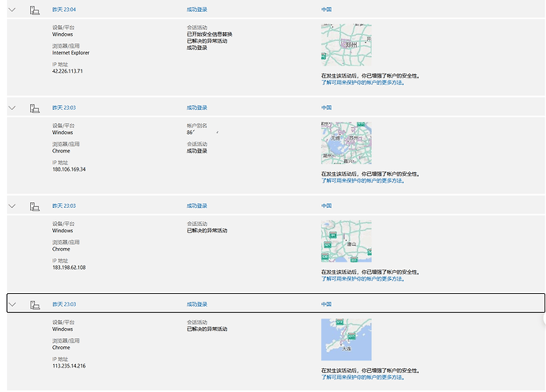Click Chrome value above IP 183.198.62.108

tap(61, 249)
